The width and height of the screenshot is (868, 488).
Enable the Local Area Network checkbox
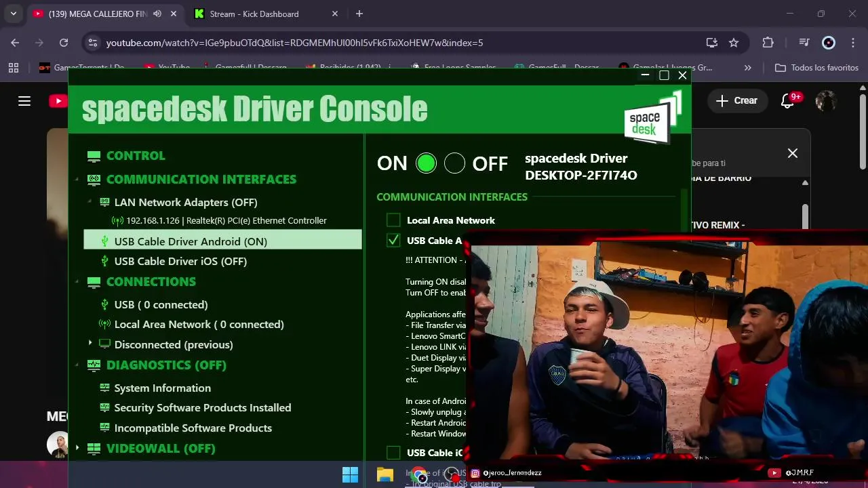tap(393, 220)
